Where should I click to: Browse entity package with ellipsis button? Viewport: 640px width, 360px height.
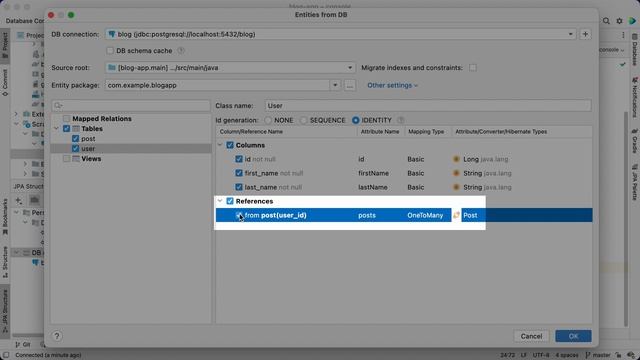tap(349, 85)
